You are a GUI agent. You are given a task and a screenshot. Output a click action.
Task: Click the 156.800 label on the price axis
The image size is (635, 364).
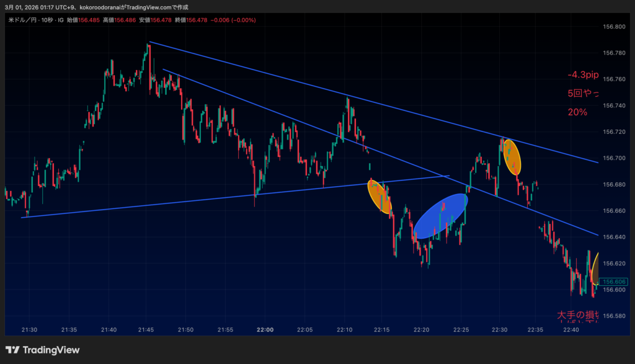coord(614,27)
